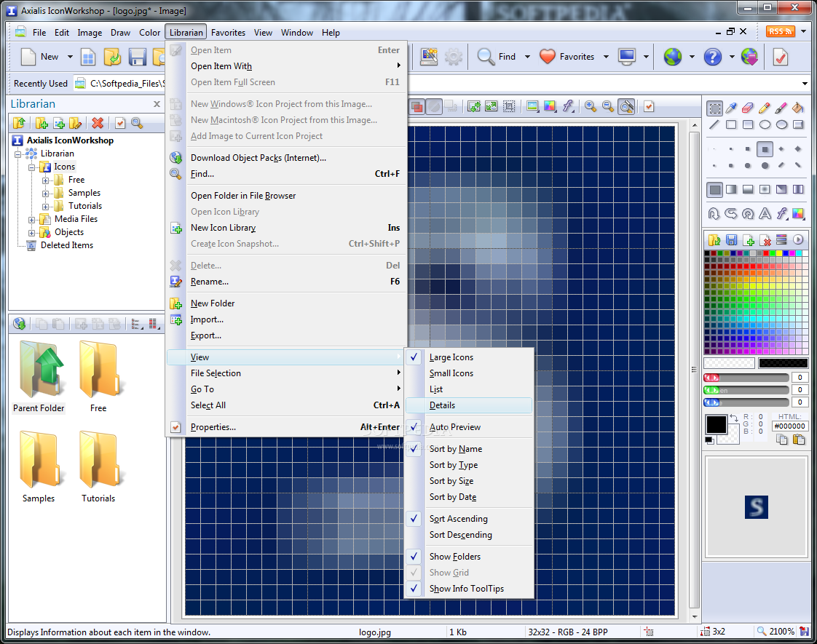
Task: Open the Samples folder thumbnail
Action: 39,466
